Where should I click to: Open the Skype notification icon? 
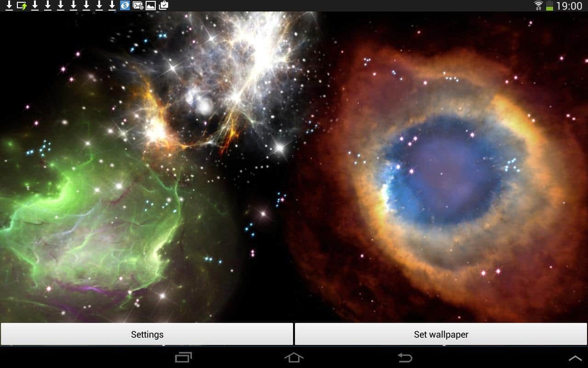point(124,6)
